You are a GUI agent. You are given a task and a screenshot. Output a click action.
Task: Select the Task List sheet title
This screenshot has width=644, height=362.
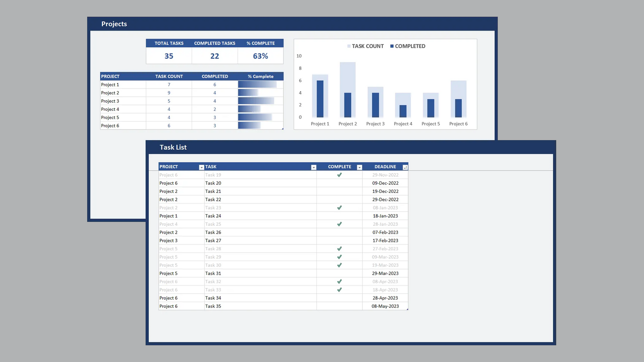click(173, 147)
